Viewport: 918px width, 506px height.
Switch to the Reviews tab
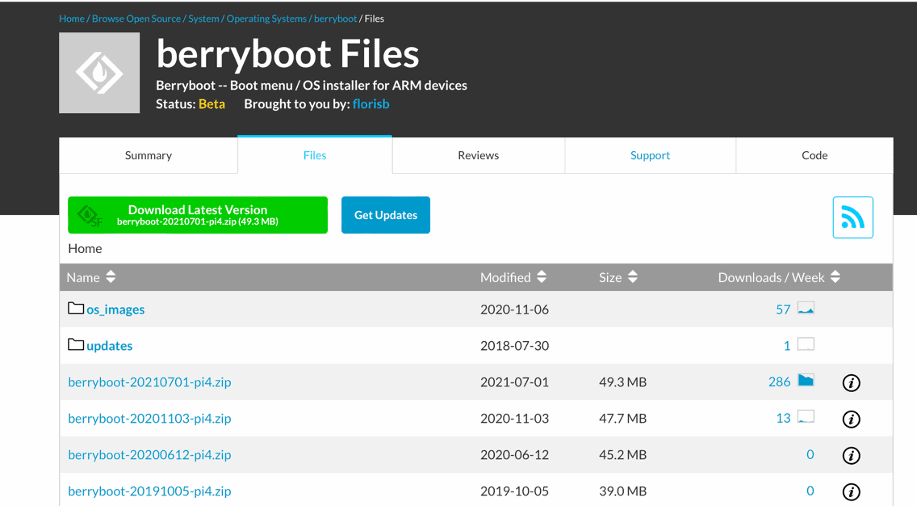(x=478, y=155)
